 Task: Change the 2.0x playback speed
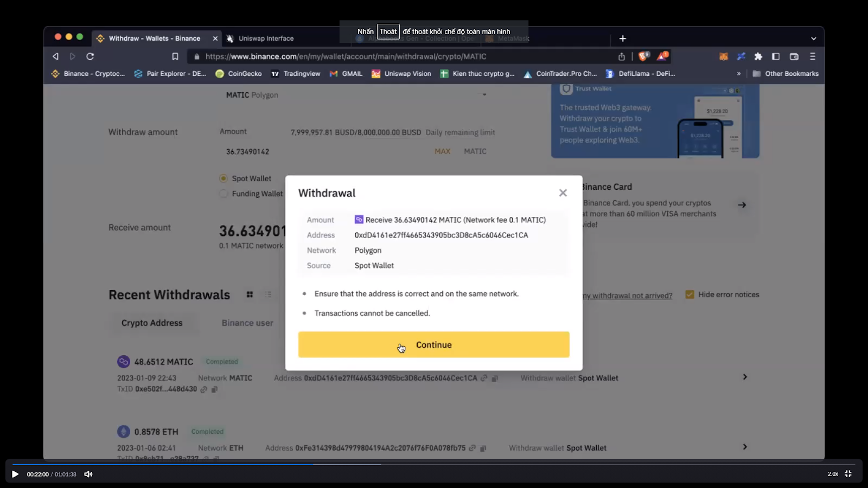pos(833,474)
